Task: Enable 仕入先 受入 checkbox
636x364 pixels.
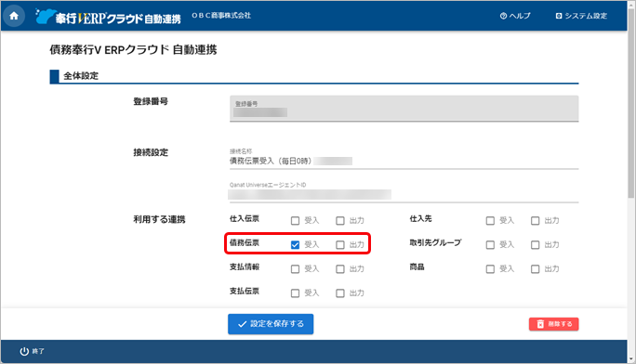Action: click(490, 221)
